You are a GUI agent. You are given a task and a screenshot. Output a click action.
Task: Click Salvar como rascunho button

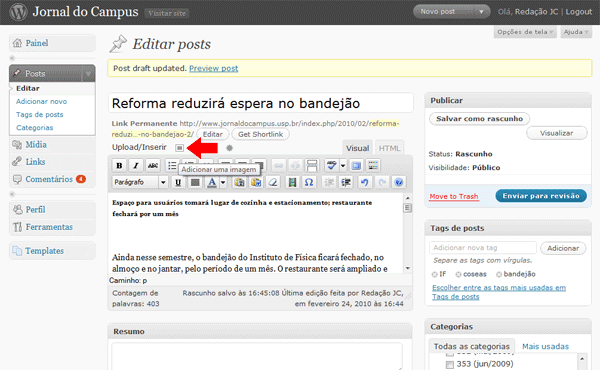click(479, 119)
